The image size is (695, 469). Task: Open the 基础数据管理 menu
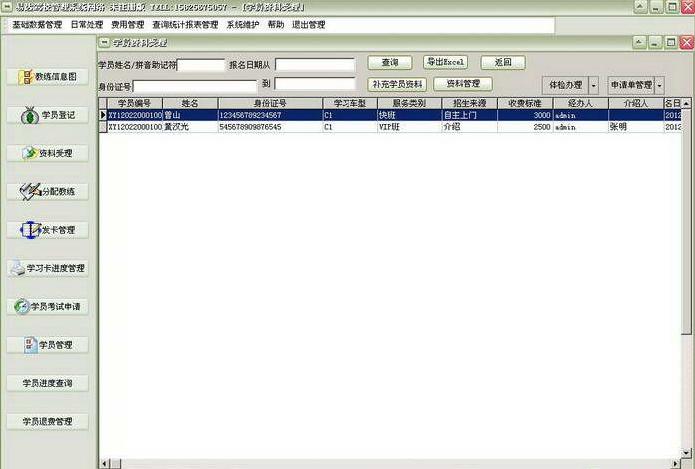point(36,25)
